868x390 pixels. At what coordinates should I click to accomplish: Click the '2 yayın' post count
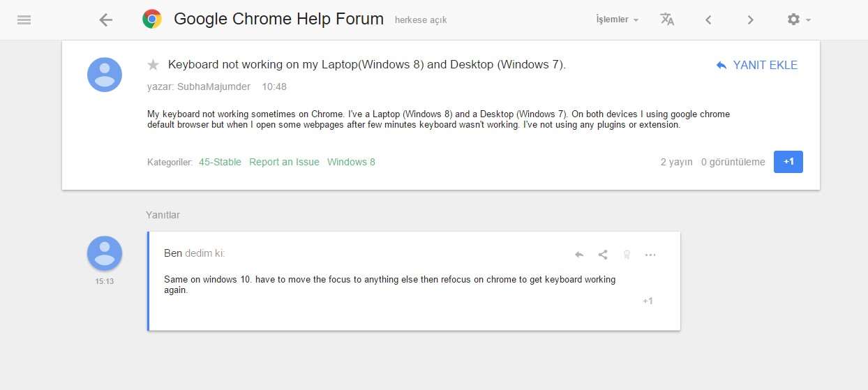click(x=677, y=162)
